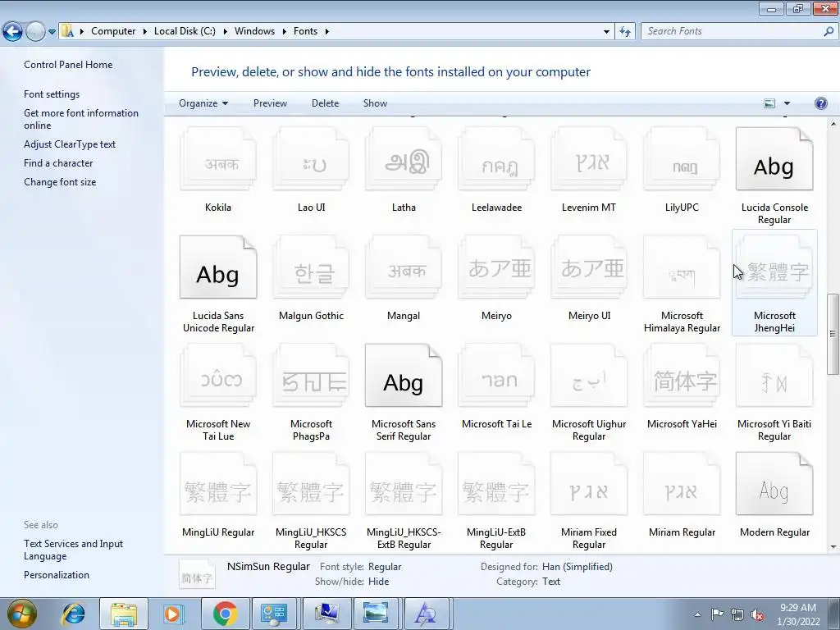The width and height of the screenshot is (840, 630).
Task: Select the MingLiU_HKSCS-ExtB Regular font icon
Action: point(404,484)
